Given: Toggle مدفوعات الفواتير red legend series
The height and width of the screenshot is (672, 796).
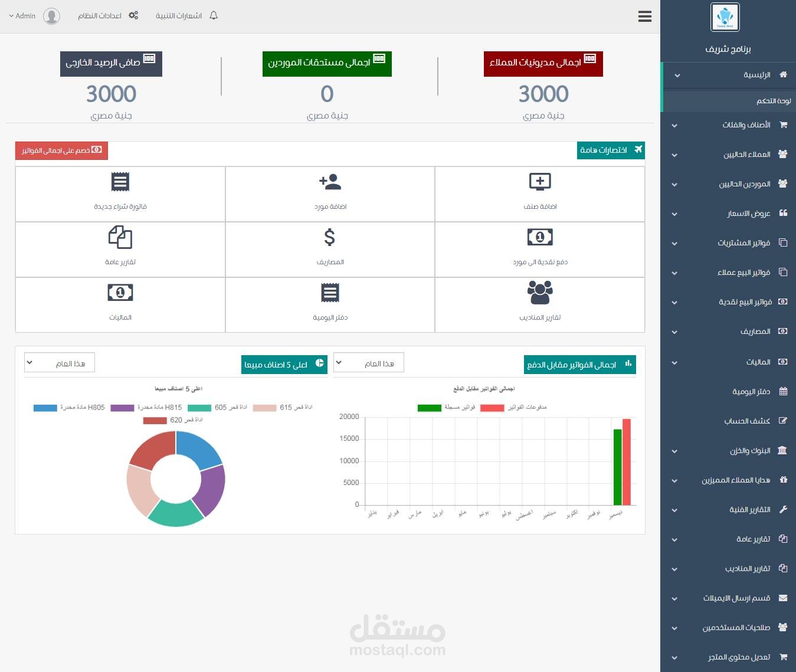Looking at the screenshot, I should tap(513, 408).
